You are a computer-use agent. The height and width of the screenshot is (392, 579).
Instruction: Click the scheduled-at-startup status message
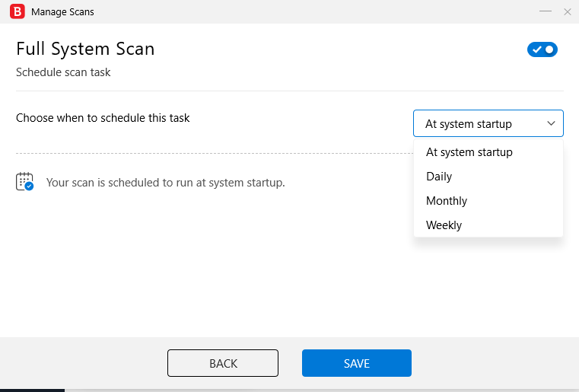click(166, 183)
